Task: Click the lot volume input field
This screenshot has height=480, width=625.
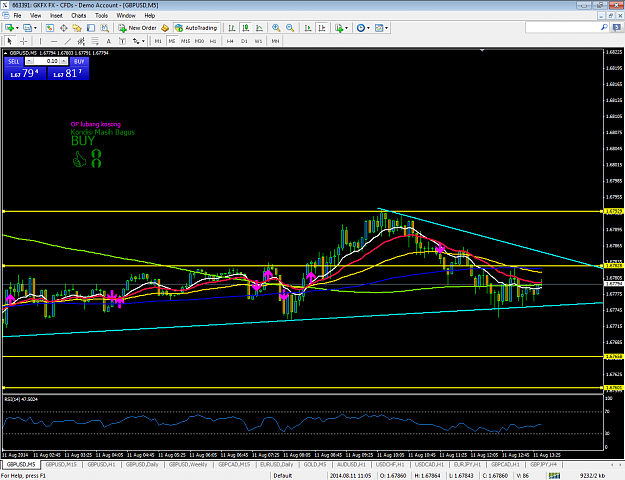Action: point(47,61)
